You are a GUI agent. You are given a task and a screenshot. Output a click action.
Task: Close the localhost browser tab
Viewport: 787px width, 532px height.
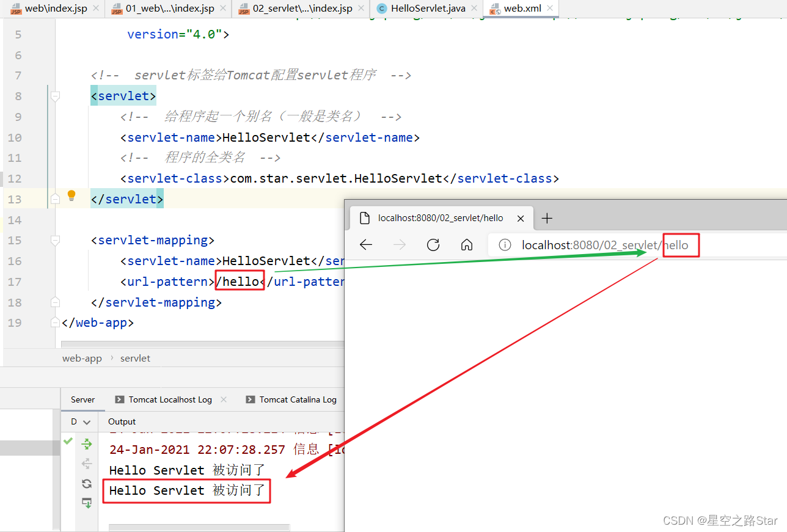pyautogui.click(x=521, y=218)
